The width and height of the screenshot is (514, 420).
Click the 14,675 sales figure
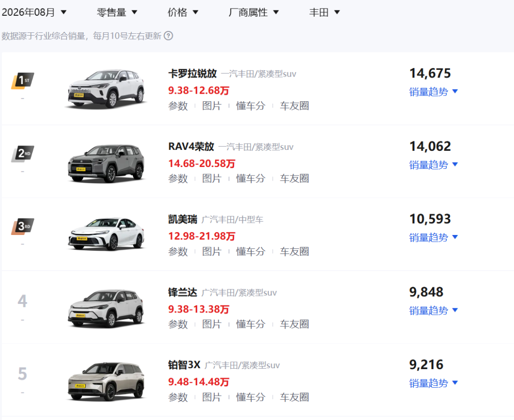coord(430,73)
